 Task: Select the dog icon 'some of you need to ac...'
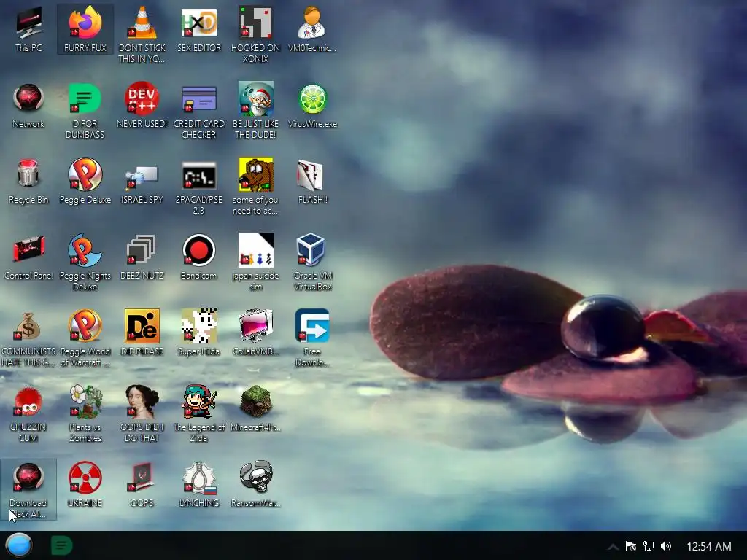(x=255, y=186)
